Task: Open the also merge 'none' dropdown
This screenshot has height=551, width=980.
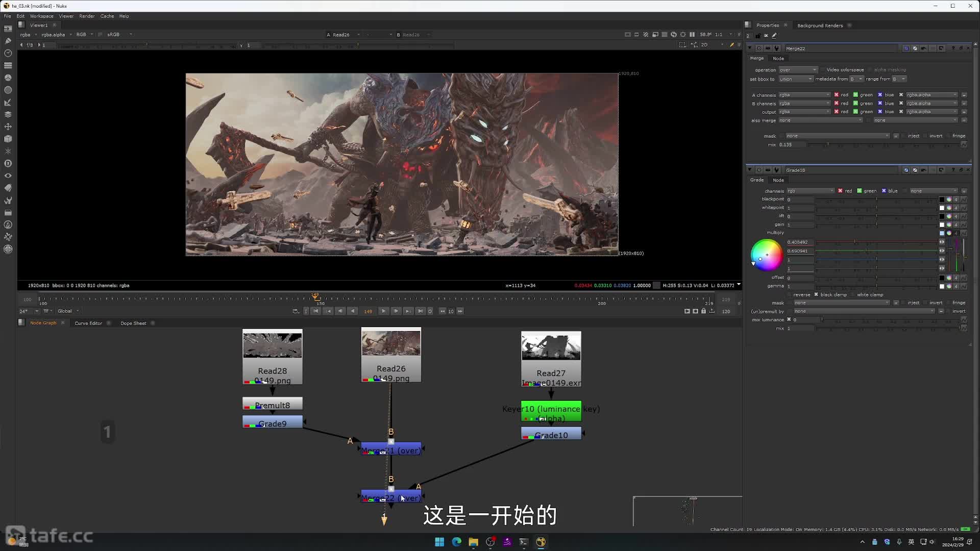Action: click(821, 120)
